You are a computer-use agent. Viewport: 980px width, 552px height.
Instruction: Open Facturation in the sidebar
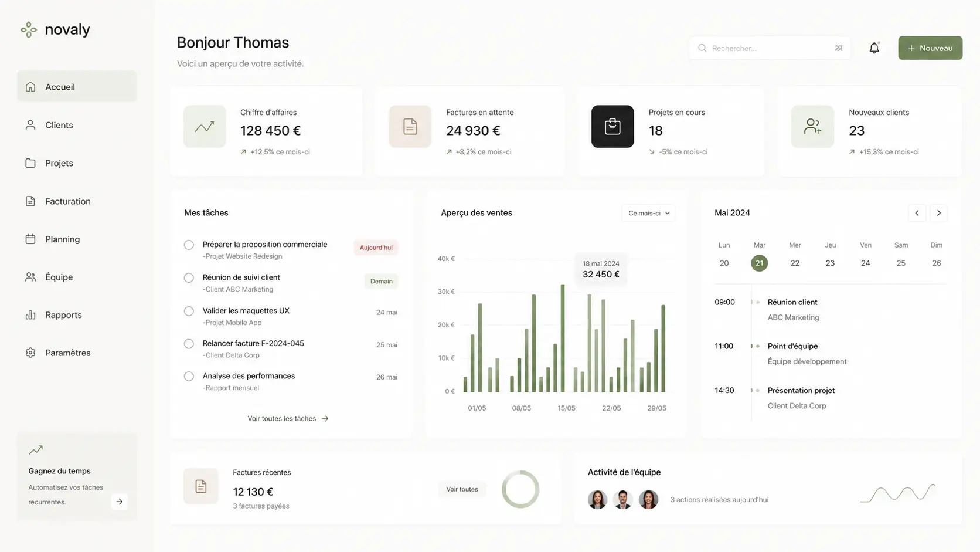[x=77, y=201]
